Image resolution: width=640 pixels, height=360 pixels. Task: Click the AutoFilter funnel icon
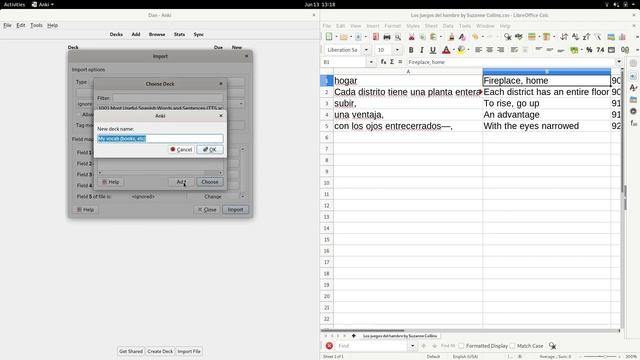(x=597, y=37)
